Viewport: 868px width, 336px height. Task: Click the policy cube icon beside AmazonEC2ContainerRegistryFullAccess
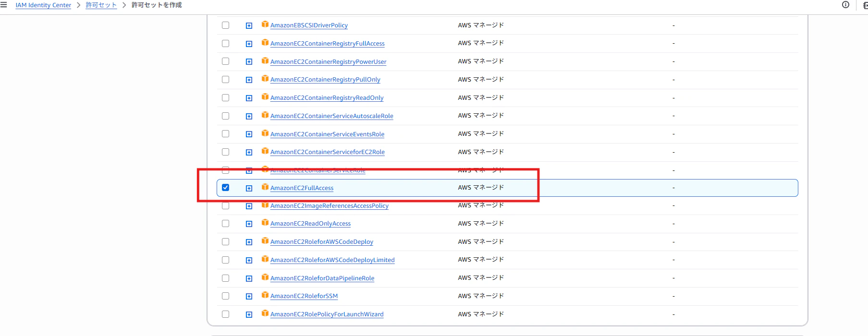(265, 43)
